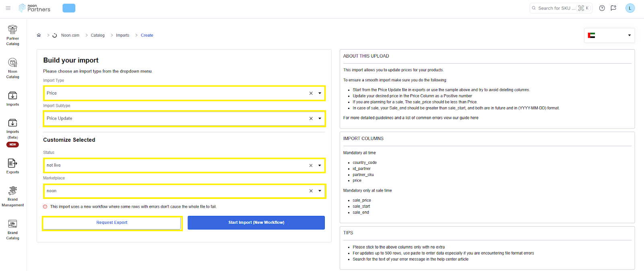Expand the Status dropdown arrow

(x=320, y=165)
